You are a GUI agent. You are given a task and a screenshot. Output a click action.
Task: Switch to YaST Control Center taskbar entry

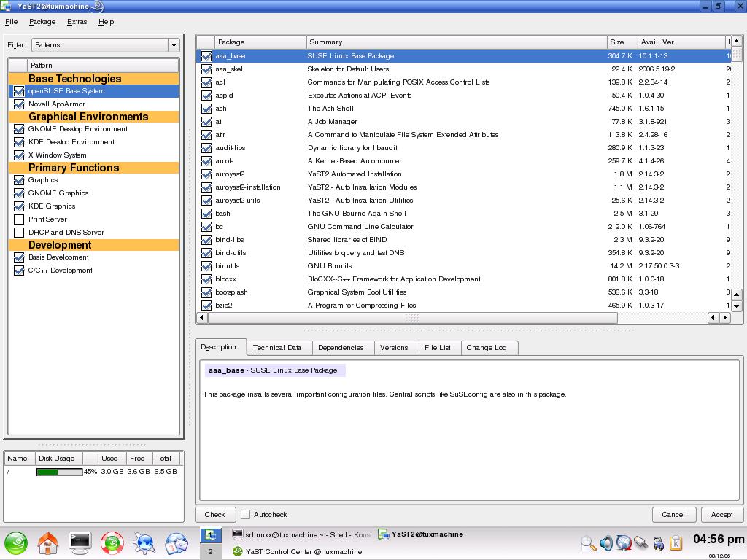coord(298,551)
